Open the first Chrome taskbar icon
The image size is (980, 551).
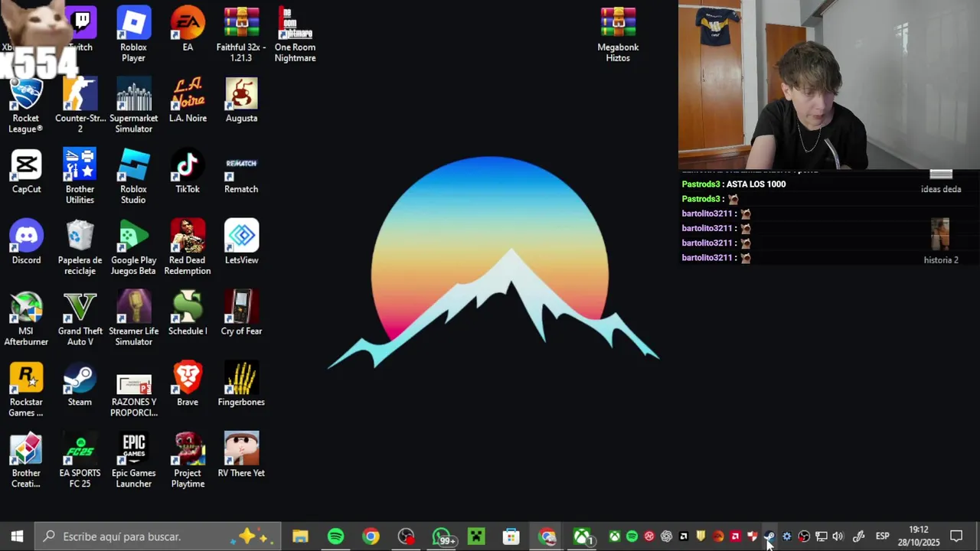point(371,536)
